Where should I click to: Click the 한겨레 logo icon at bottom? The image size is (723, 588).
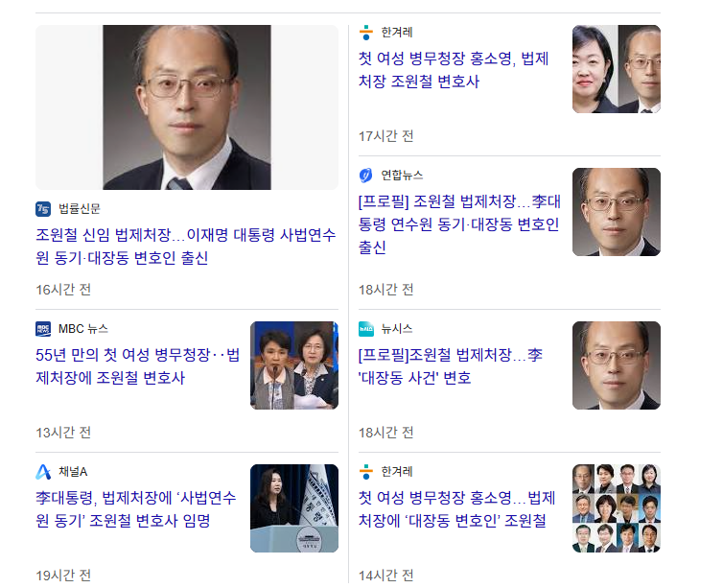click(366, 472)
